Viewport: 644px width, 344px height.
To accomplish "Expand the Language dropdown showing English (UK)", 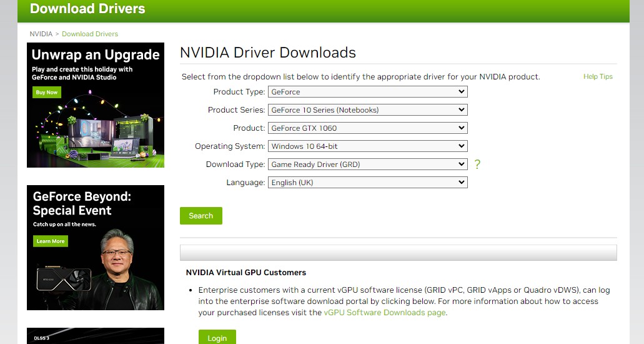I will (367, 182).
